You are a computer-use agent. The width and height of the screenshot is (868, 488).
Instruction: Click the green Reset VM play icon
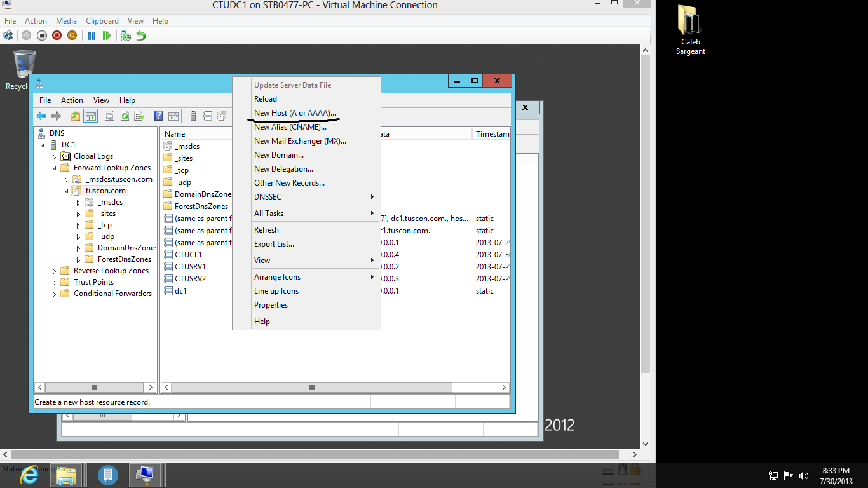coord(107,36)
